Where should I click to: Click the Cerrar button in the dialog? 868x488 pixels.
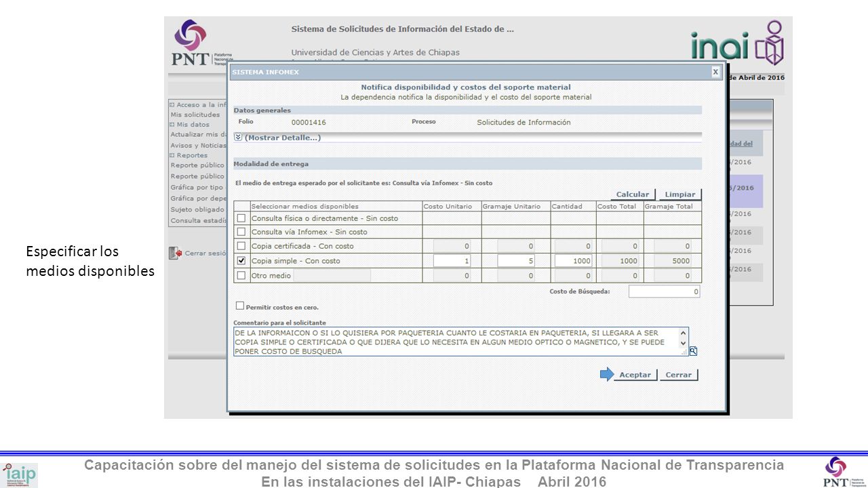click(x=679, y=375)
